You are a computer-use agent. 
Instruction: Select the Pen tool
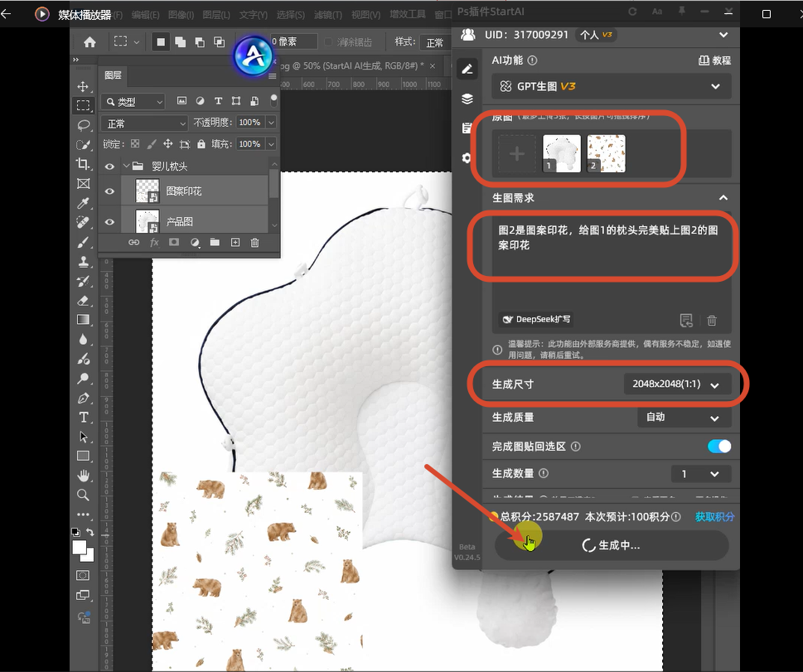point(83,398)
